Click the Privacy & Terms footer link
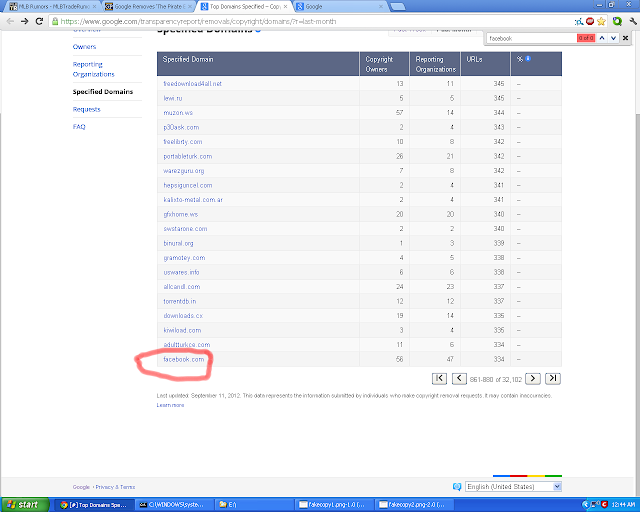Viewport: 640px width, 512px height. (x=115, y=487)
